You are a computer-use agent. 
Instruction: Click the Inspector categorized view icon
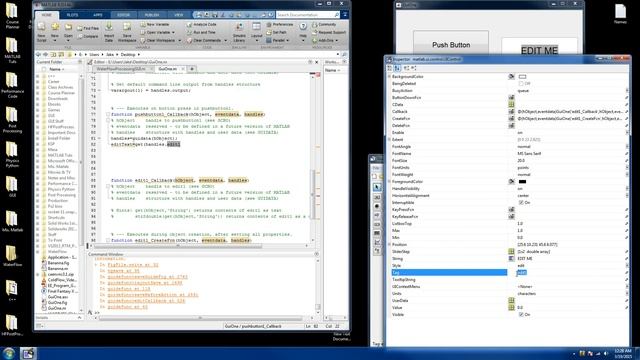pos(389,68)
